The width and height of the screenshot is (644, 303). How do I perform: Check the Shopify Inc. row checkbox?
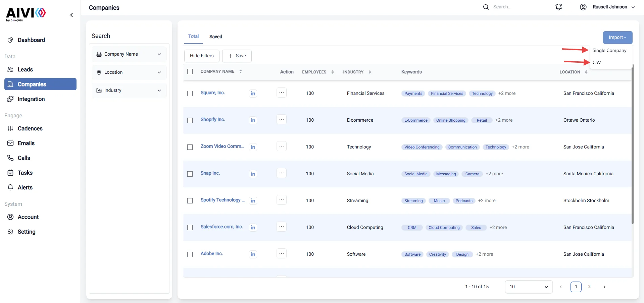190,120
